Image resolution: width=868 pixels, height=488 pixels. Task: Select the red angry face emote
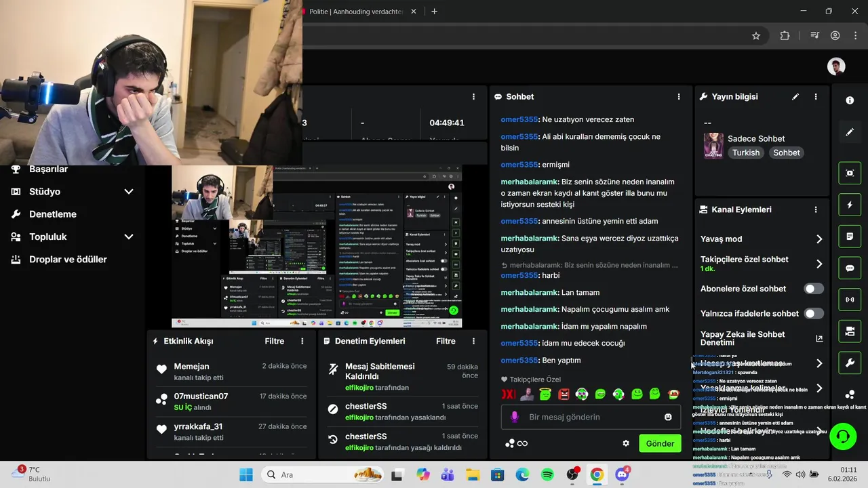point(564,394)
